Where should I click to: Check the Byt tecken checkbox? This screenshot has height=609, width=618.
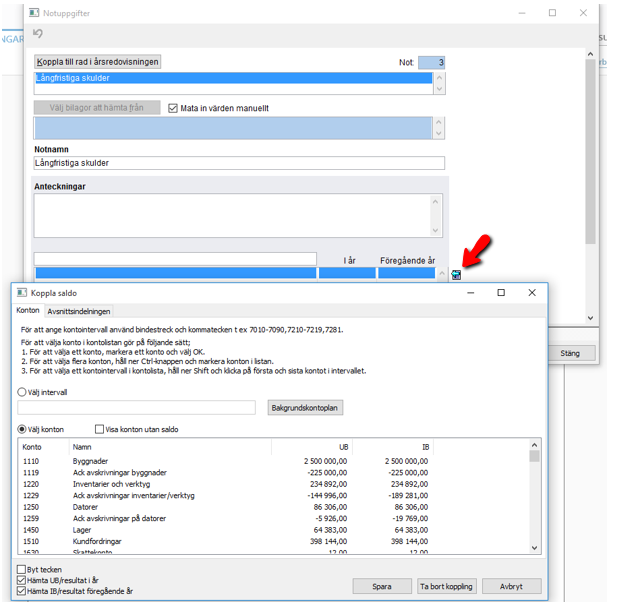point(21,569)
